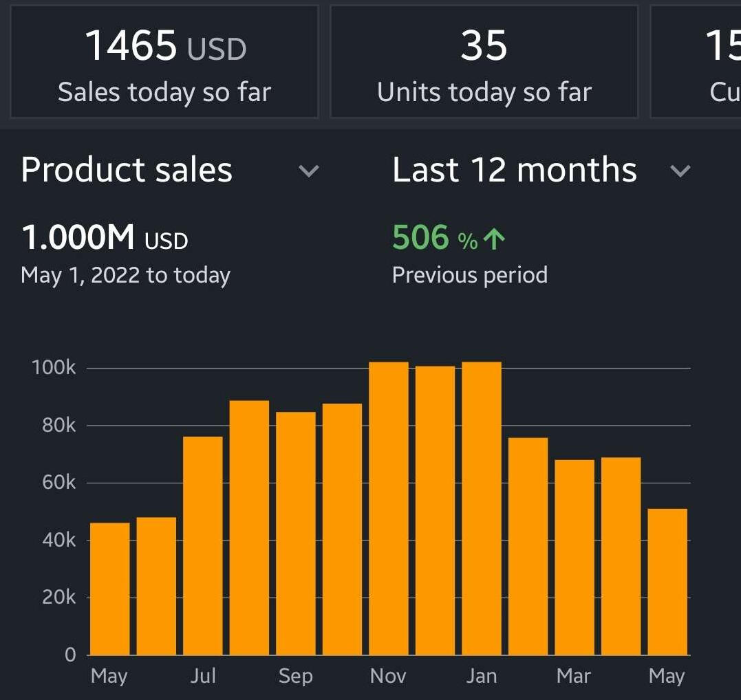The height and width of the screenshot is (700, 741).
Task: Tap the last May bar in chart
Action: [667, 582]
